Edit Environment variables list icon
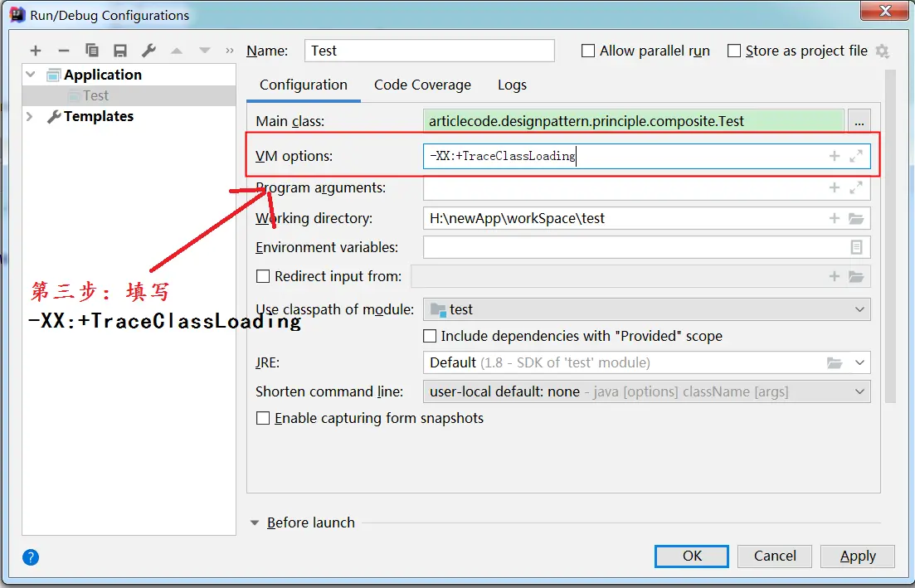Screen dimensions: 915x588 tap(856, 247)
